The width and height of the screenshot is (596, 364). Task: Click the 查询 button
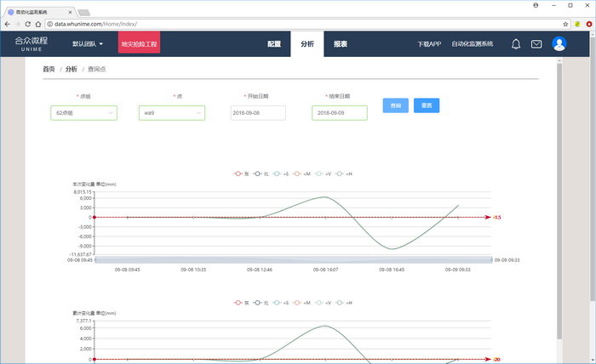pos(395,105)
